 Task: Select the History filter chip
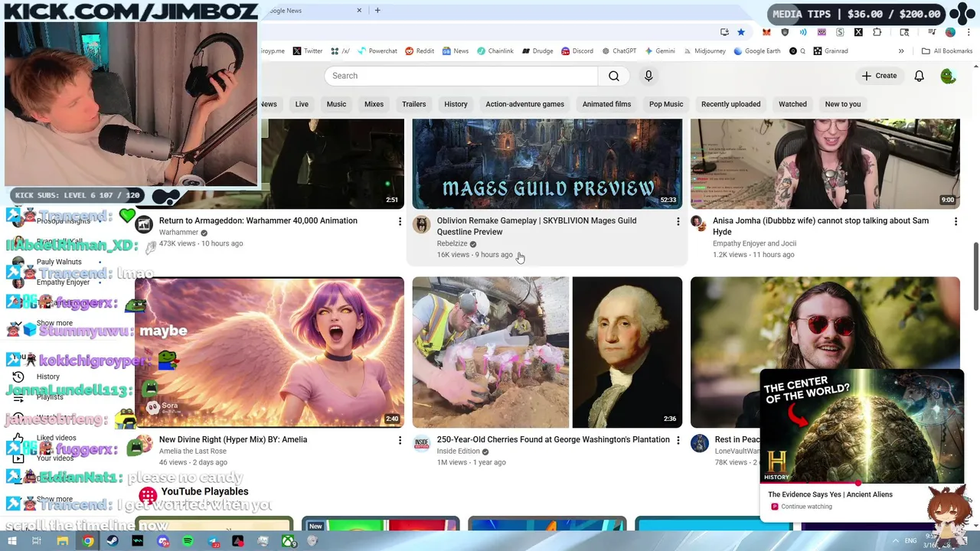pos(456,104)
